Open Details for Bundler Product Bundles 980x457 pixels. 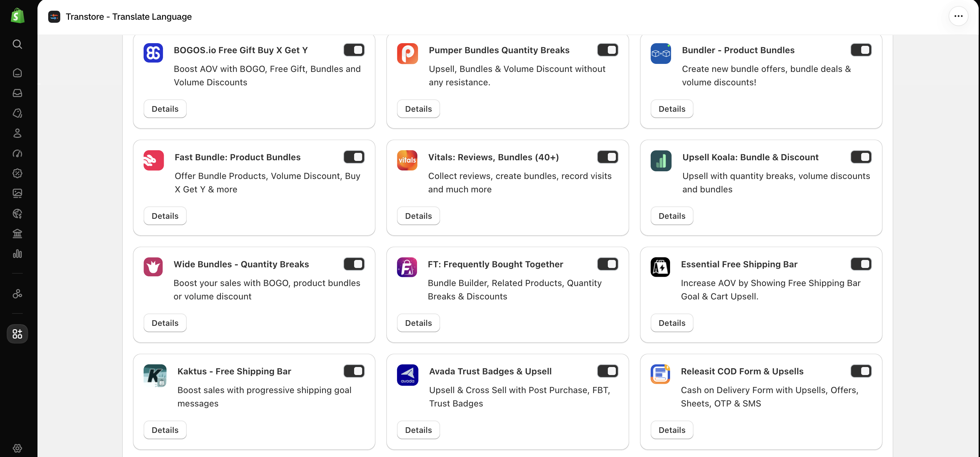(672, 109)
